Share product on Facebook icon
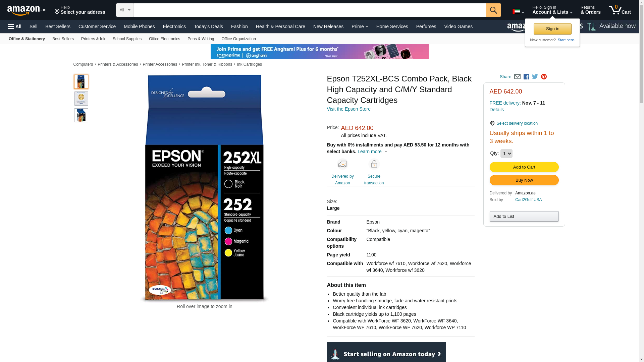The image size is (644, 362). click(x=526, y=77)
